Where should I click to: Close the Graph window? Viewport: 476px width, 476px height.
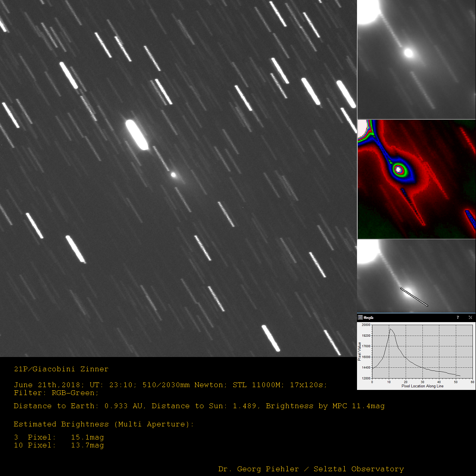tap(470, 318)
